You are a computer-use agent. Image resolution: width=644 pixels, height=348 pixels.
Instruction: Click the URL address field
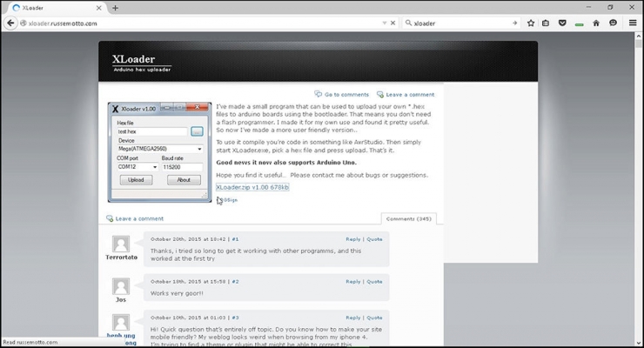[201, 23]
